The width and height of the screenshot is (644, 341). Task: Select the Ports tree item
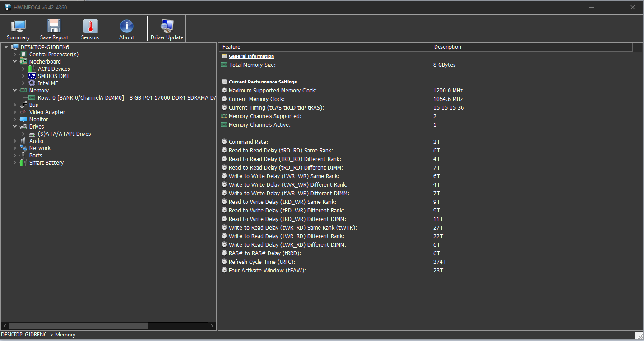tap(36, 155)
